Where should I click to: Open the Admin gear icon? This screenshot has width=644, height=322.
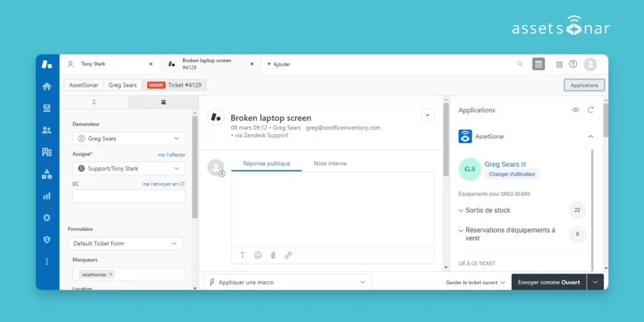(x=47, y=218)
